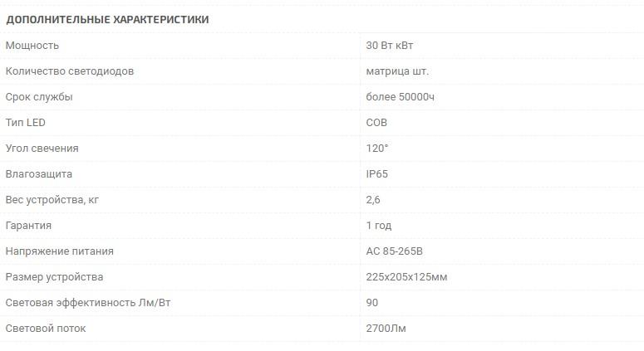Screen dimensions: 644x351
Task: Select the '225x205x125мм' size value
Action: tap(406, 277)
